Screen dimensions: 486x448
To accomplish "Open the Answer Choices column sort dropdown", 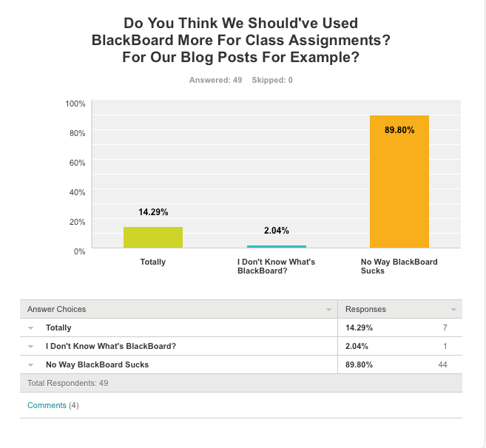I will pyautogui.click(x=328, y=310).
